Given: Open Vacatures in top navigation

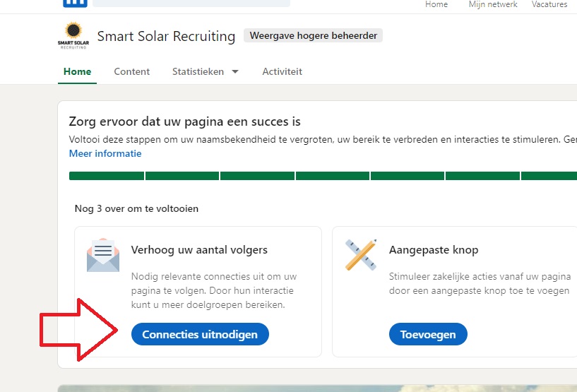Looking at the screenshot, I should 549,4.
